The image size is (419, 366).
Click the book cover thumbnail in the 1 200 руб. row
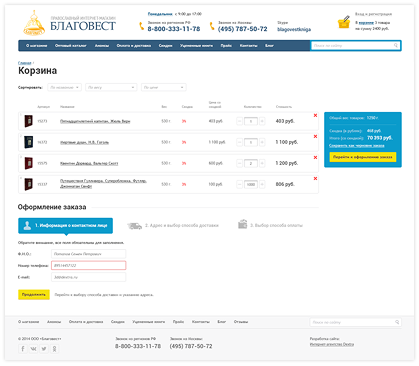click(28, 163)
